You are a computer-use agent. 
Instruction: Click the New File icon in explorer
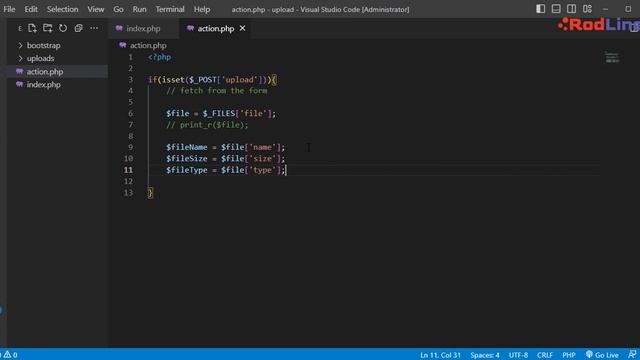32,28
